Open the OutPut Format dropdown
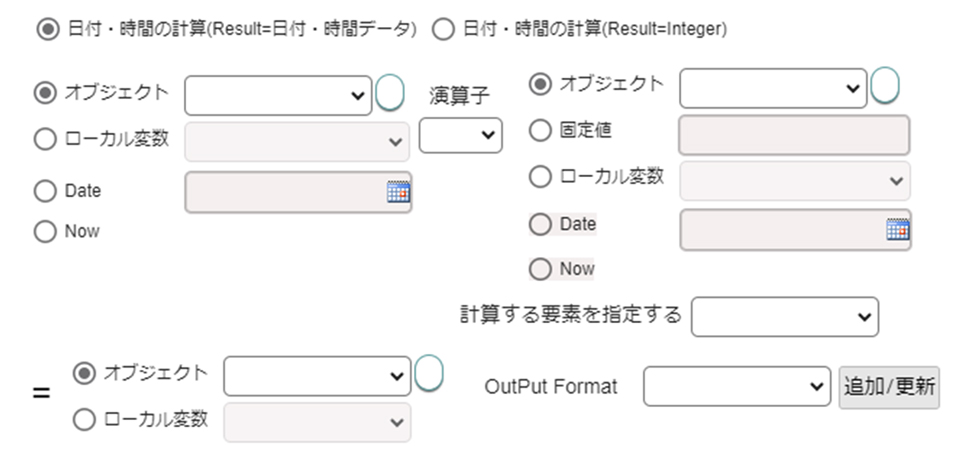Screen dimensions: 970x468 737,386
